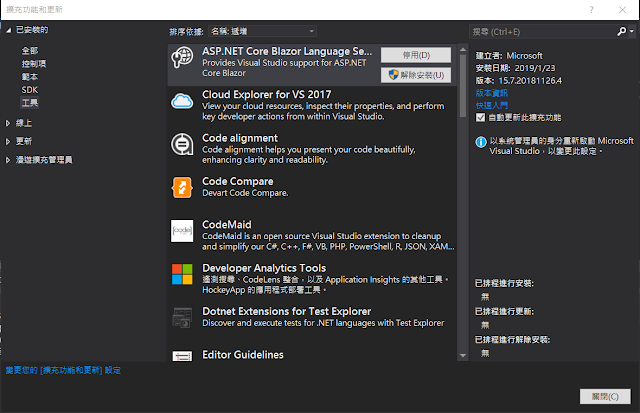
Task: Click the 解除安裝(U) uninstall button
Action: tap(416, 75)
